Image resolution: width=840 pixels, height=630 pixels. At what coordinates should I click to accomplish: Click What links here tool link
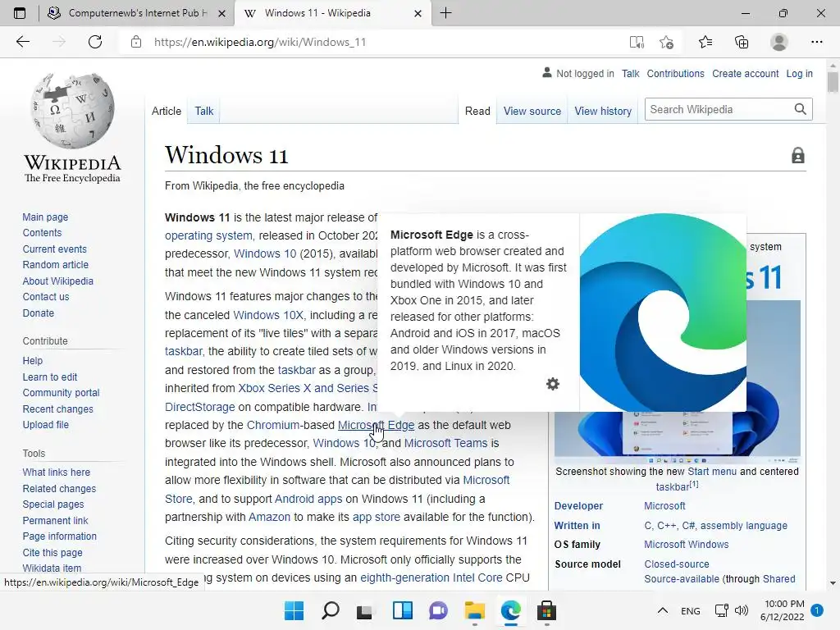click(57, 472)
